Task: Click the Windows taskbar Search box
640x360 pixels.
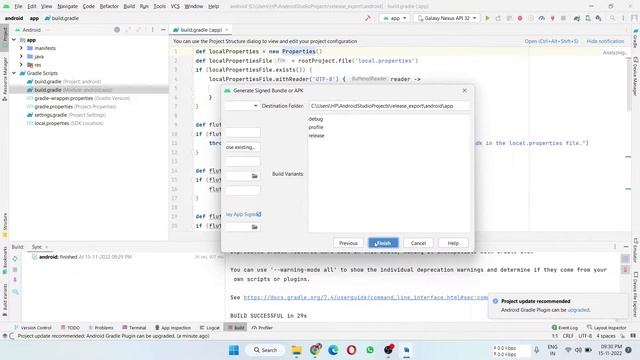Action: pyautogui.click(x=265, y=350)
